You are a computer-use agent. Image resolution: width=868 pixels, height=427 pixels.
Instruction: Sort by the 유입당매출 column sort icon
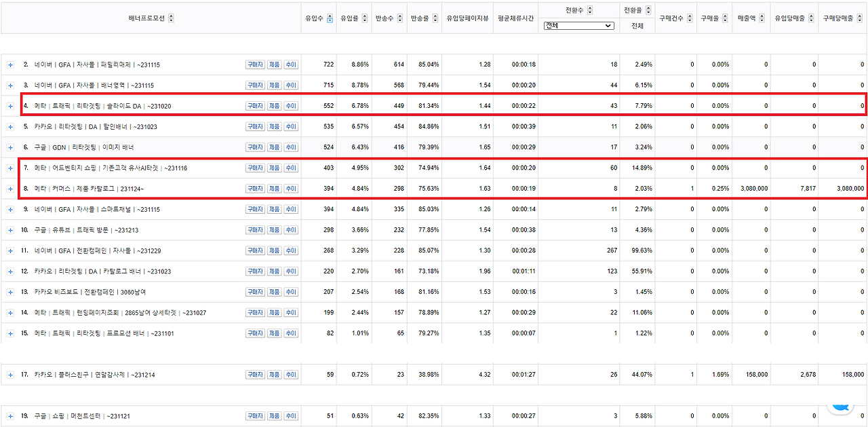[x=810, y=18]
